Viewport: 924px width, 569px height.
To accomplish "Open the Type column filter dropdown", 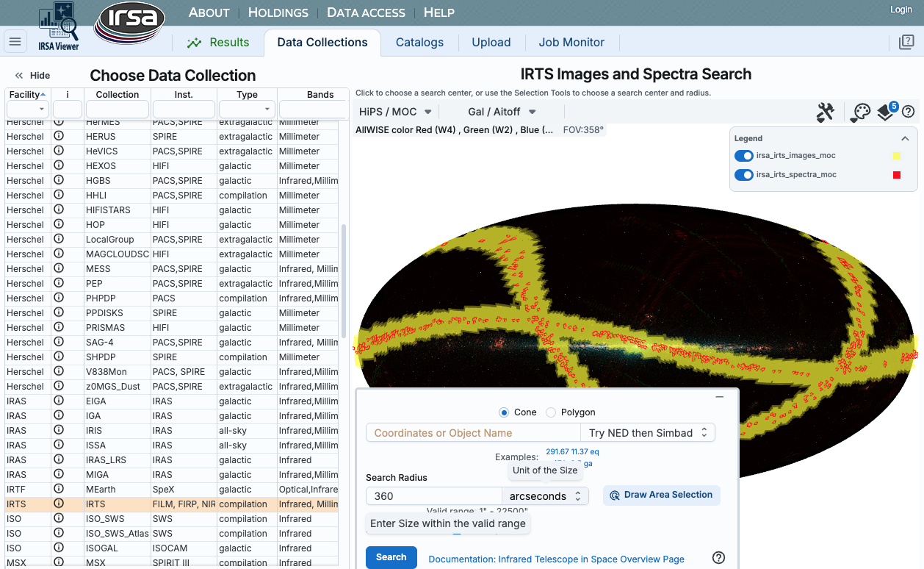I will [247, 109].
